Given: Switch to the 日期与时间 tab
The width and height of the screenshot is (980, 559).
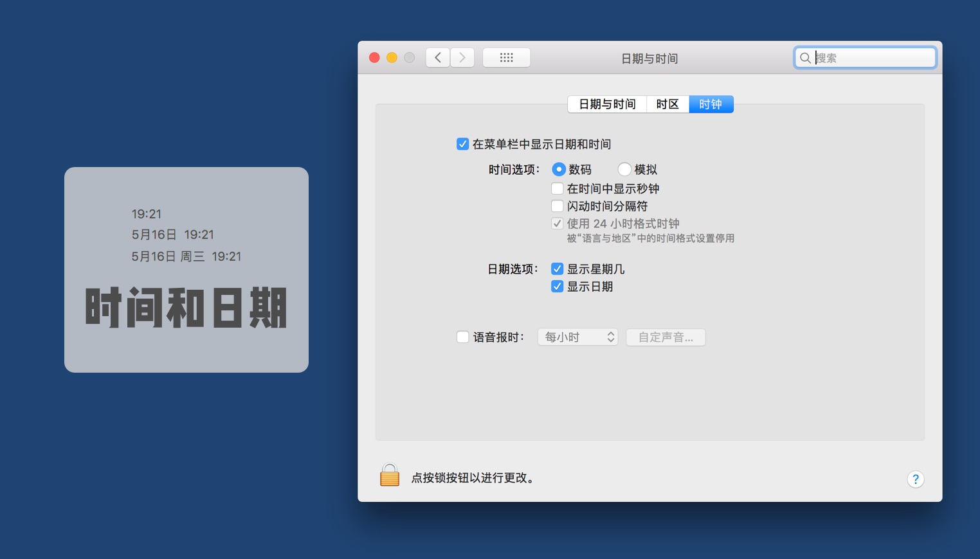Looking at the screenshot, I should coord(607,104).
